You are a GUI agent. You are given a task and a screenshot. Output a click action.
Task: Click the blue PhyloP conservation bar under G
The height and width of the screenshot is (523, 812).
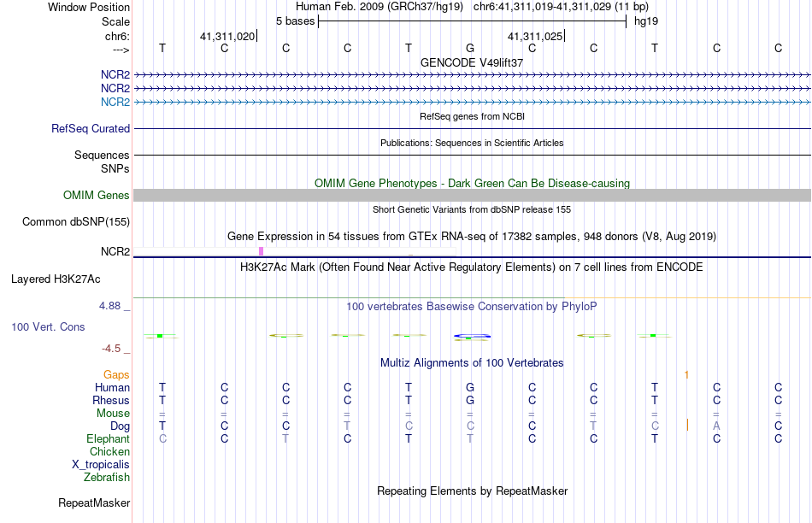point(472,337)
